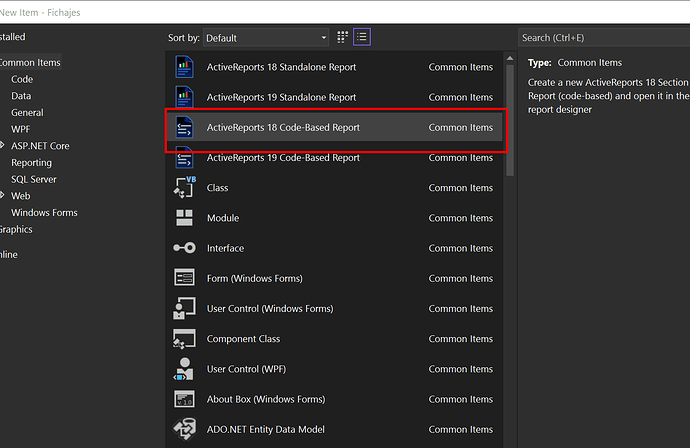Switch to small icons grid view
The width and height of the screenshot is (690, 448).
tap(342, 37)
